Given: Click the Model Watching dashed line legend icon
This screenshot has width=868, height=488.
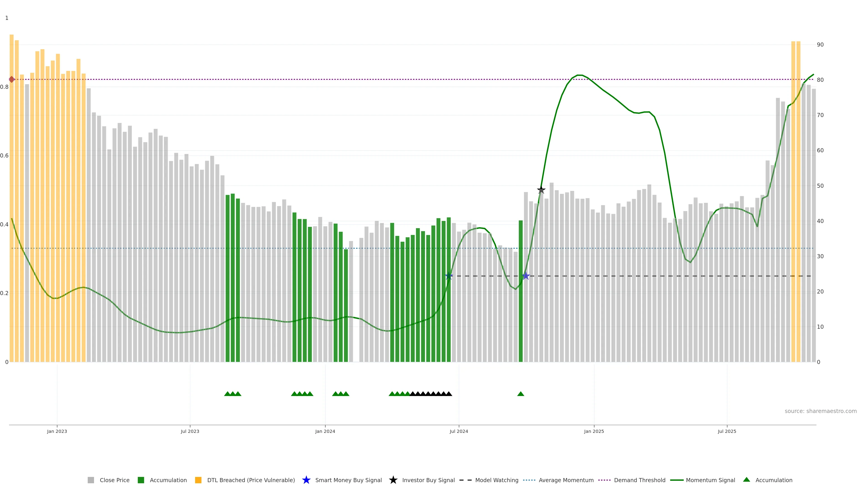Looking at the screenshot, I should click(x=465, y=480).
